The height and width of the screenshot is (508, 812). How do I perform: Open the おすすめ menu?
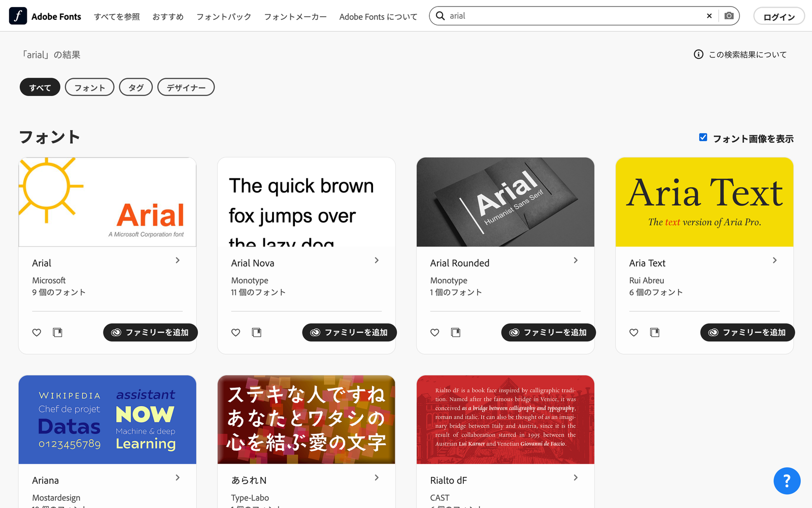tap(168, 17)
